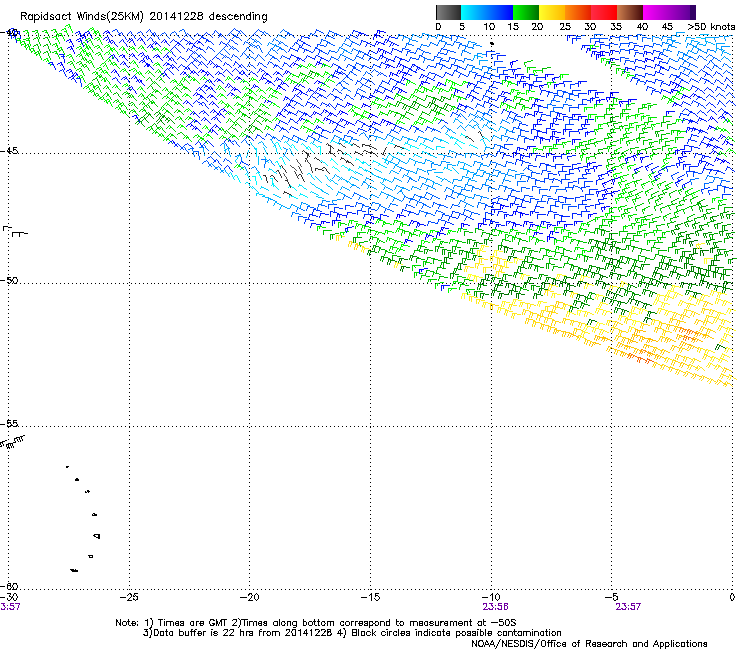The image size is (740, 650).
Task: Click the purple '23:57' time stamp
Action: [x=628, y=607]
